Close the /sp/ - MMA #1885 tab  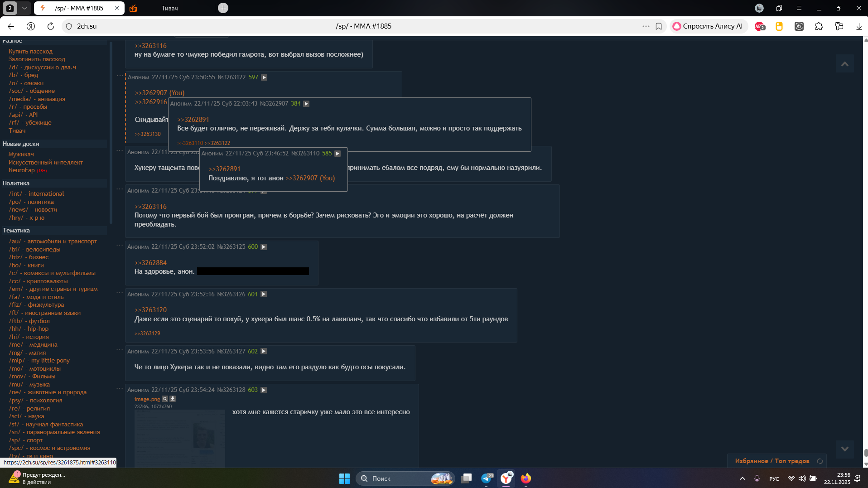(117, 8)
